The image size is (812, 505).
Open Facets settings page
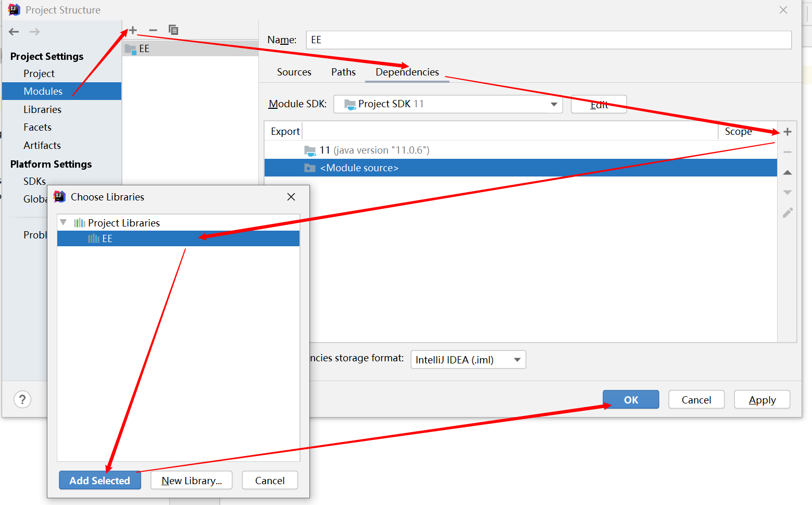pyautogui.click(x=38, y=127)
